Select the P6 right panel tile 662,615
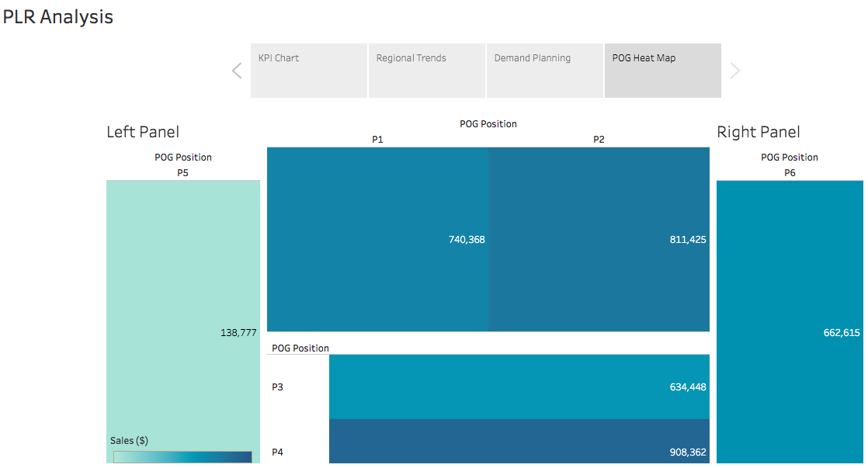This screenshot has width=868, height=468. (790, 322)
